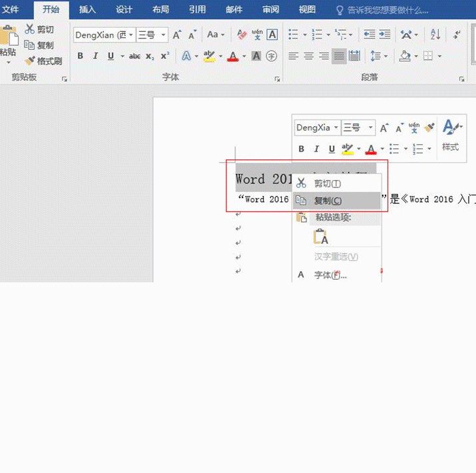Click Decrease Indent icon
The image size is (476, 473).
pyautogui.click(x=369, y=35)
